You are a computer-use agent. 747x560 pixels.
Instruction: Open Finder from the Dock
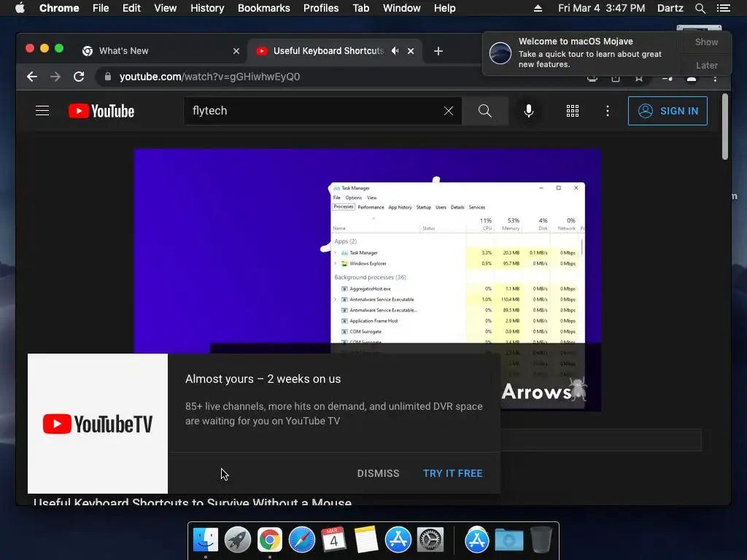205,540
